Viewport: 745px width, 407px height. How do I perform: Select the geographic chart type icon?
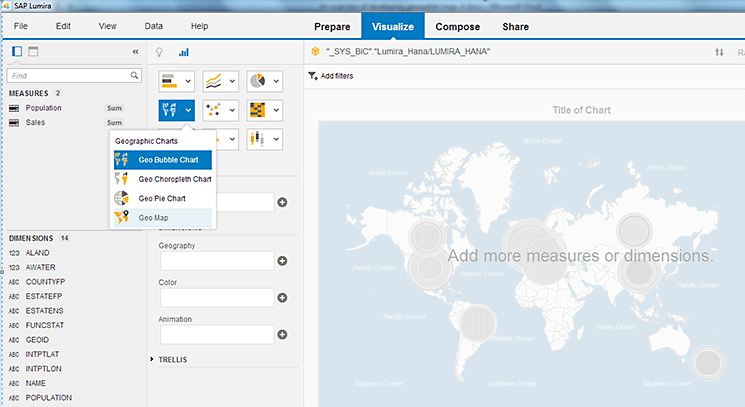170,110
